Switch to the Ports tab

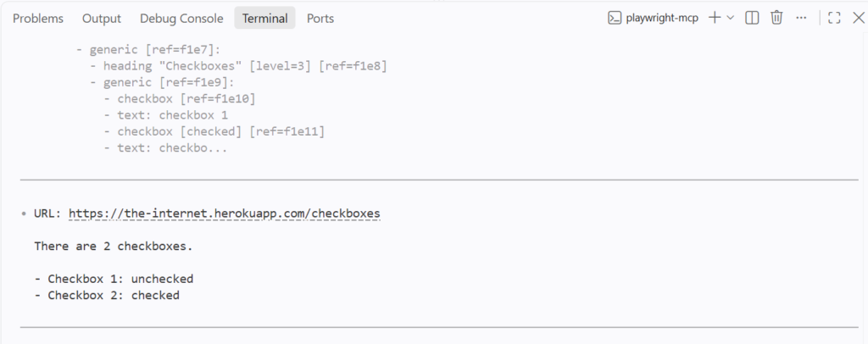(x=320, y=19)
